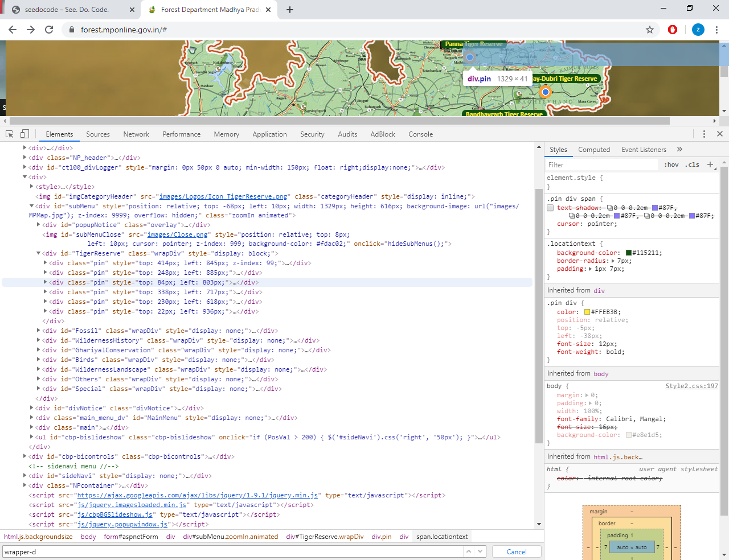Screen dimensions: 729x560
Task: Switch to the Network tab
Action: [136, 134]
